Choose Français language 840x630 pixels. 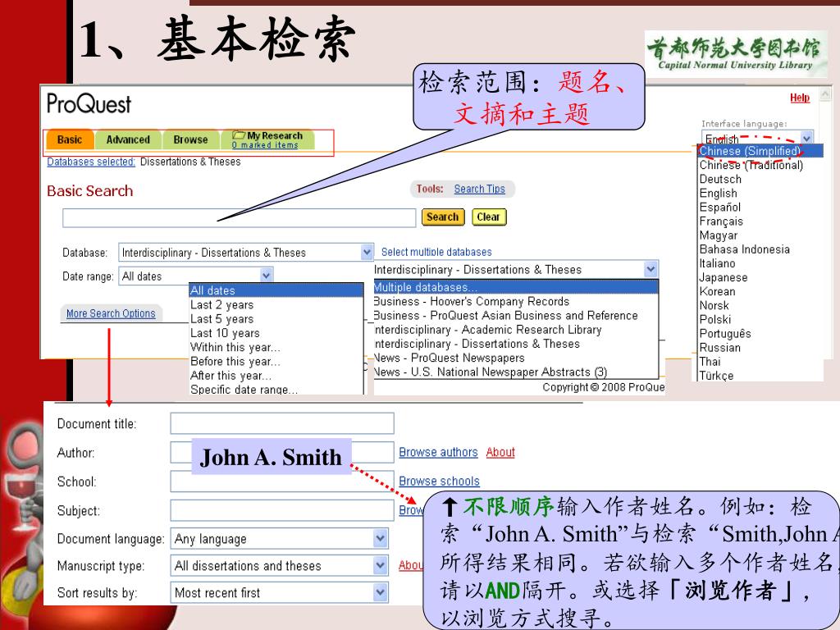tap(721, 221)
